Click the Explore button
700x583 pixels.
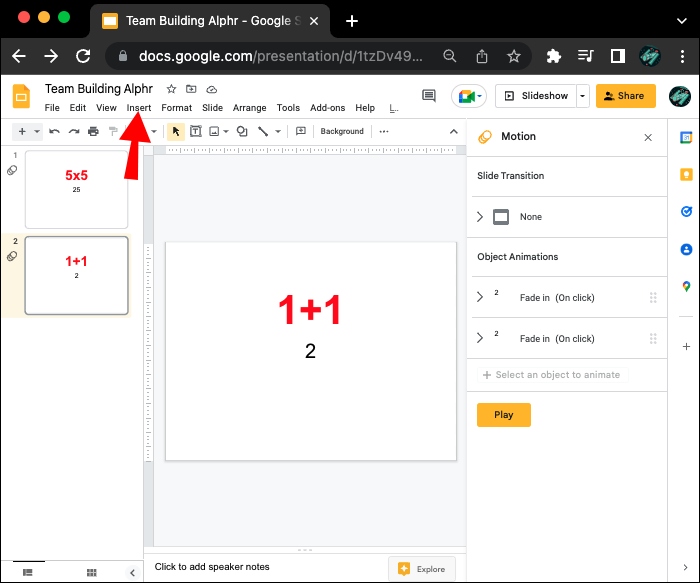coord(422,569)
